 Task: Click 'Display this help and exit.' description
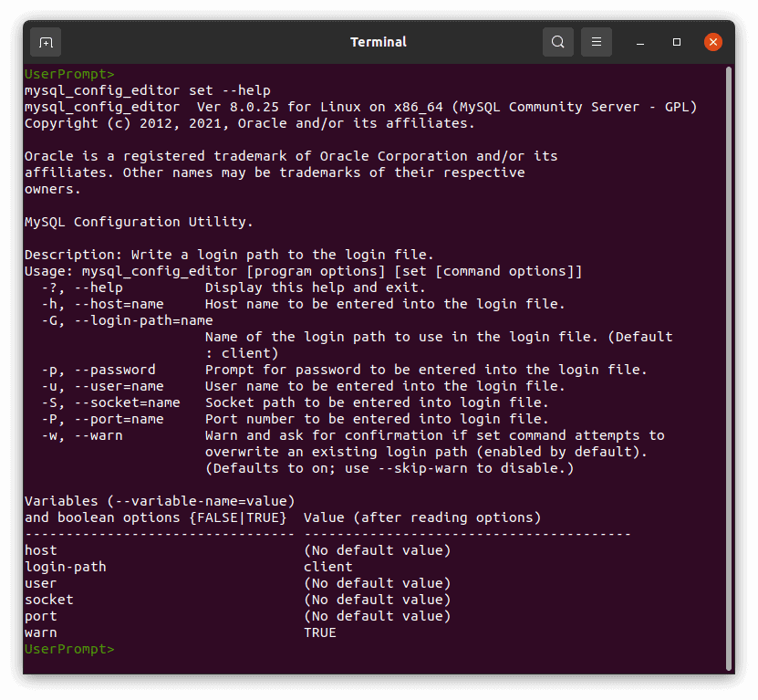[x=316, y=287]
